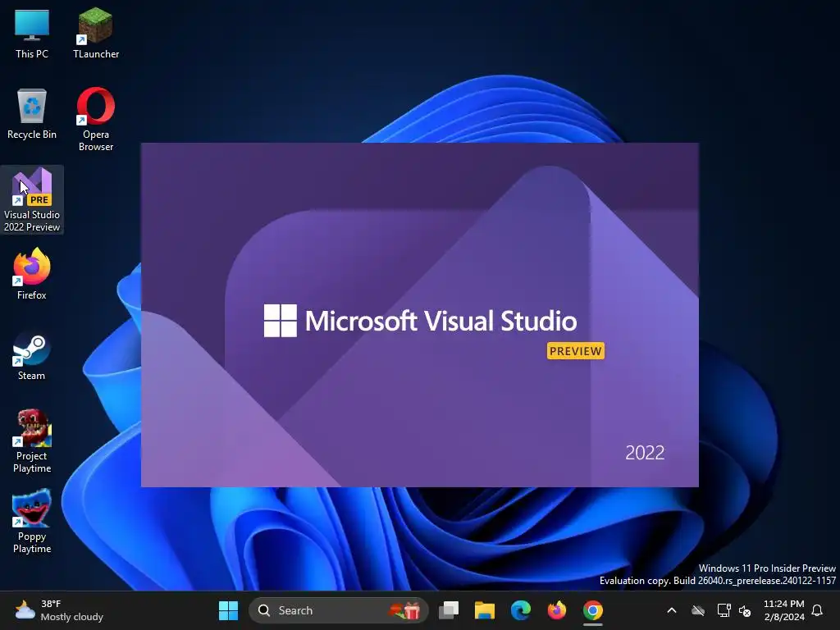Switch to Google Chrome in the taskbar
The image size is (840, 630).
click(x=592, y=610)
